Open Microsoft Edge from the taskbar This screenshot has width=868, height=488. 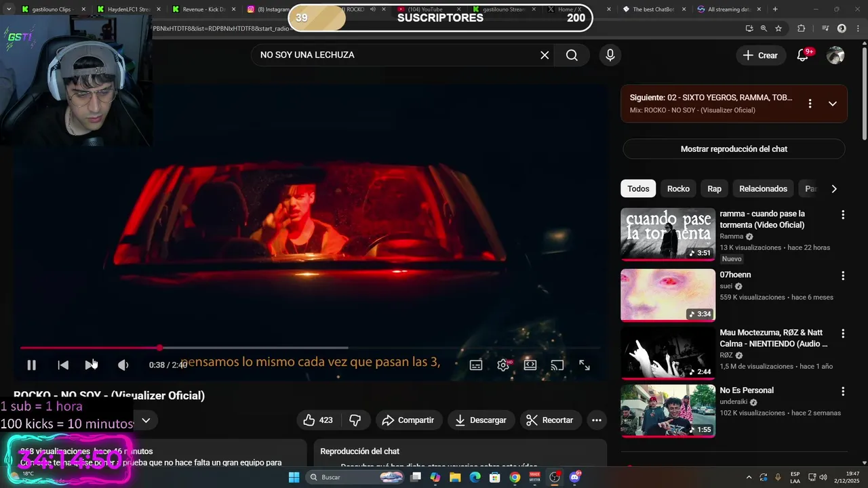click(x=475, y=477)
